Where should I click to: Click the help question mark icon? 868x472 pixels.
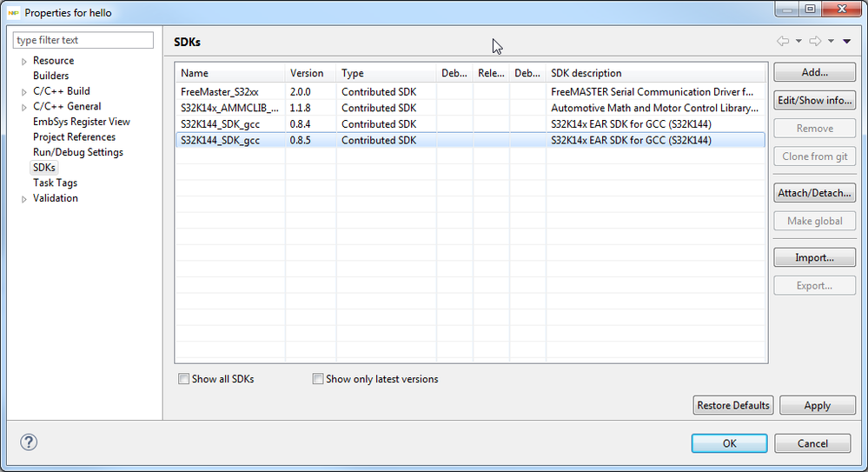tap(29, 442)
